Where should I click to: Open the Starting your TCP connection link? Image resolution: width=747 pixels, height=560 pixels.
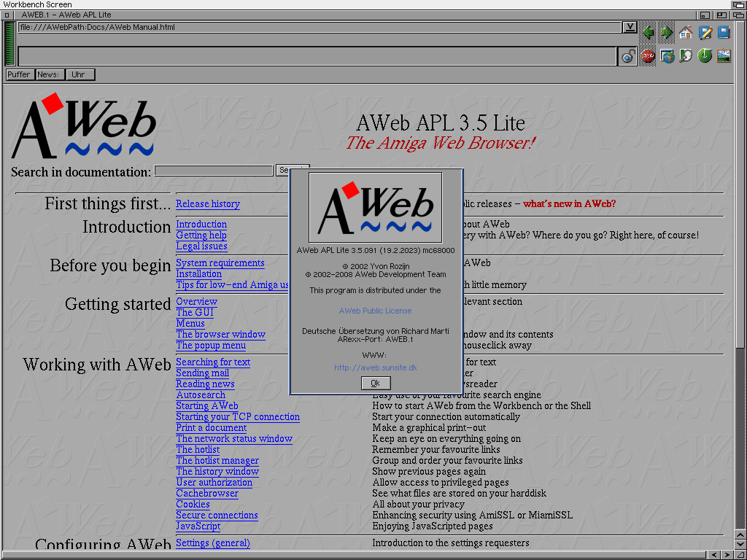pyautogui.click(x=238, y=416)
